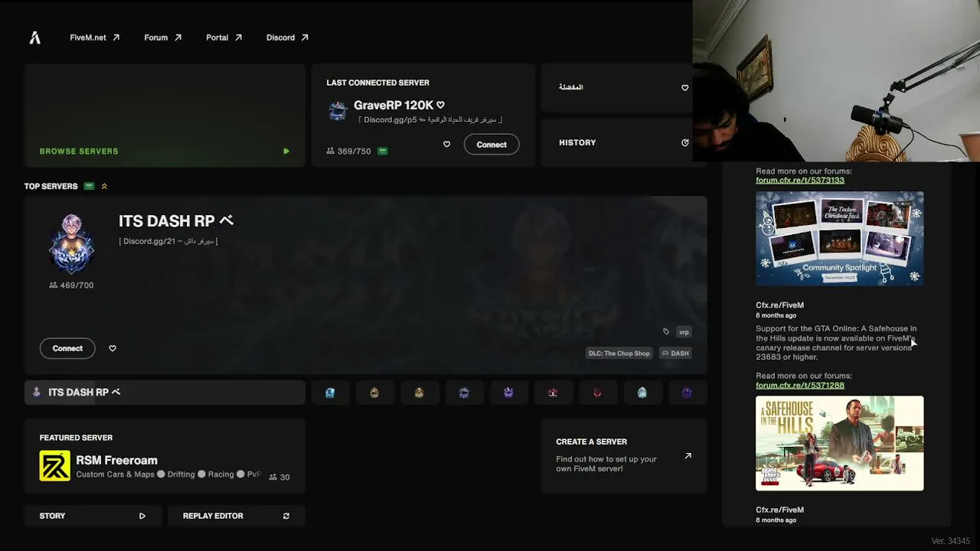The width and height of the screenshot is (980, 551).
Task: Select the eighth server icon in top servers strip
Action: [642, 393]
